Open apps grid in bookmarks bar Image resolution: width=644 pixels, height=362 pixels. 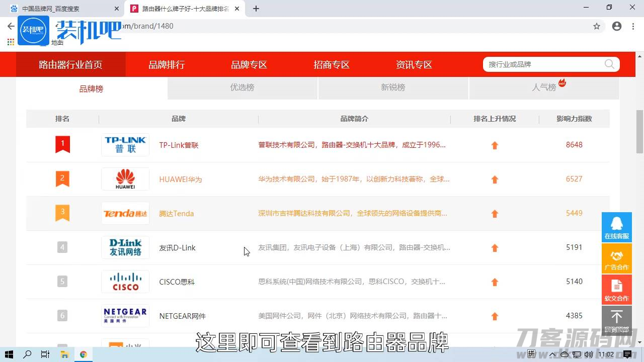pos(11,42)
